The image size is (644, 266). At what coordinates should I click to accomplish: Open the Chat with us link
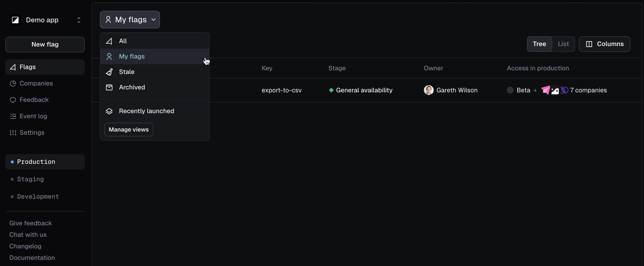28,235
